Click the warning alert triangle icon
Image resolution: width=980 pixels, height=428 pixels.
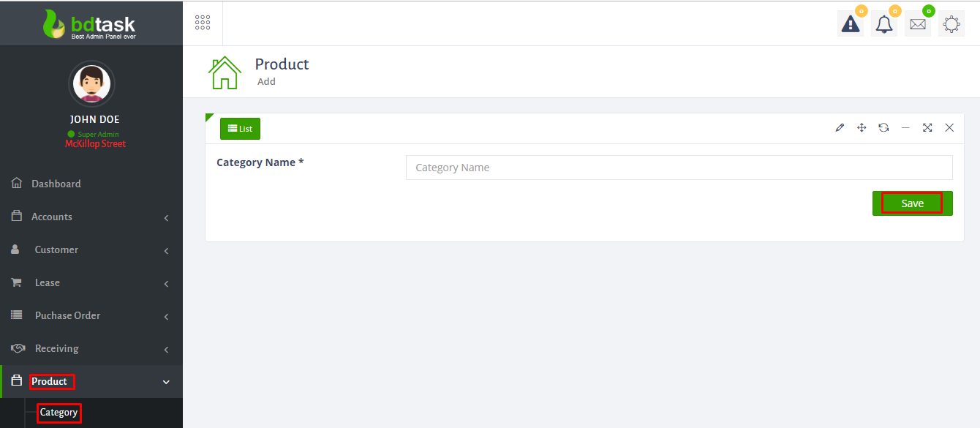850,24
